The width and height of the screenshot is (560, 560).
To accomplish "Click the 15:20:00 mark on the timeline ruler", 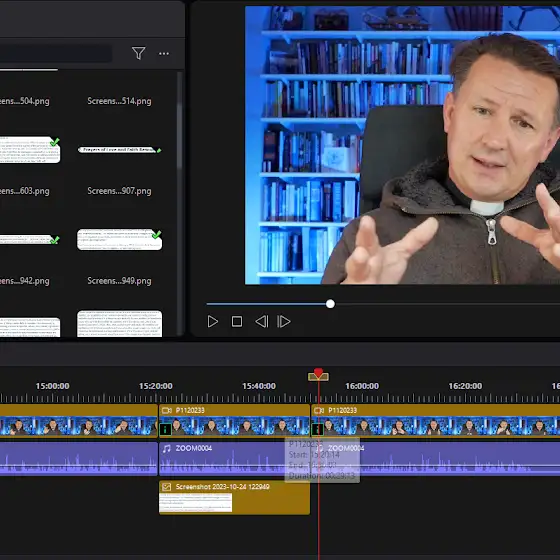I will pyautogui.click(x=155, y=386).
